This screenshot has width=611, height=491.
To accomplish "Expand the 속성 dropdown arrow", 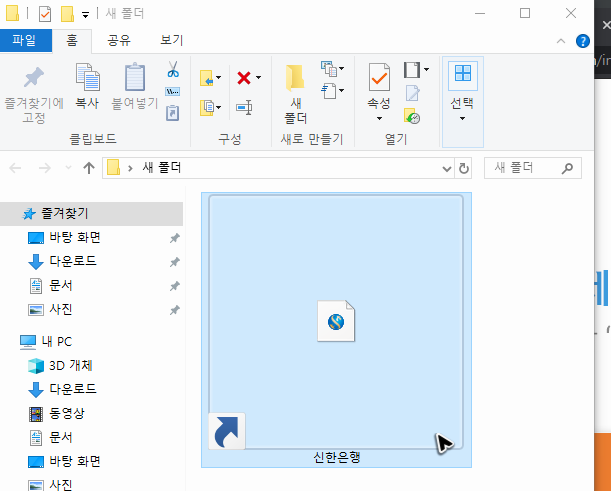I will [379, 118].
